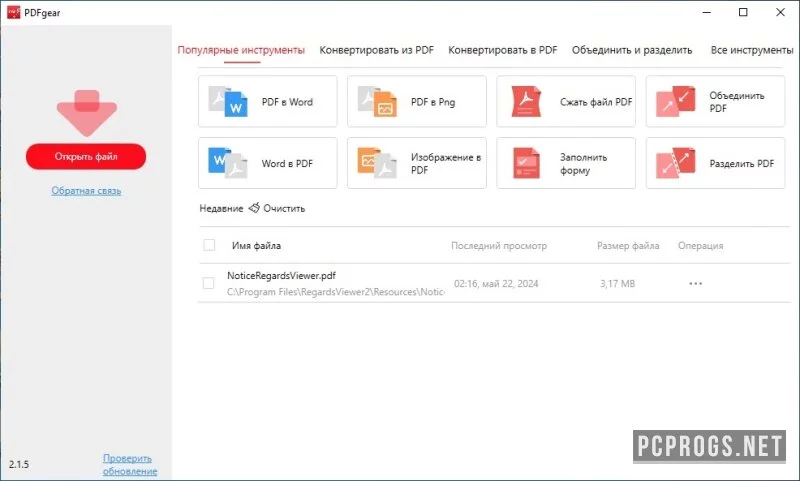This screenshot has height=481, width=800.
Task: Click Последний просмотр column header
Action: tap(498, 245)
